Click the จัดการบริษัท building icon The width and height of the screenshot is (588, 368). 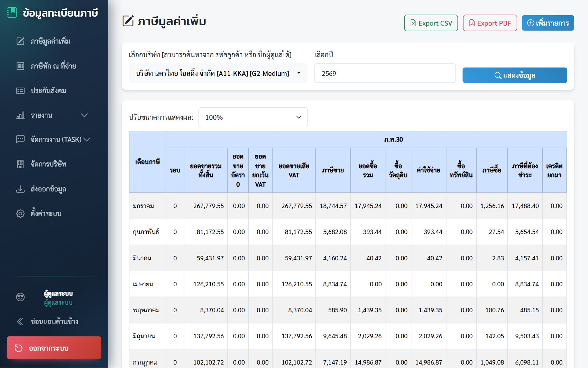(20, 164)
